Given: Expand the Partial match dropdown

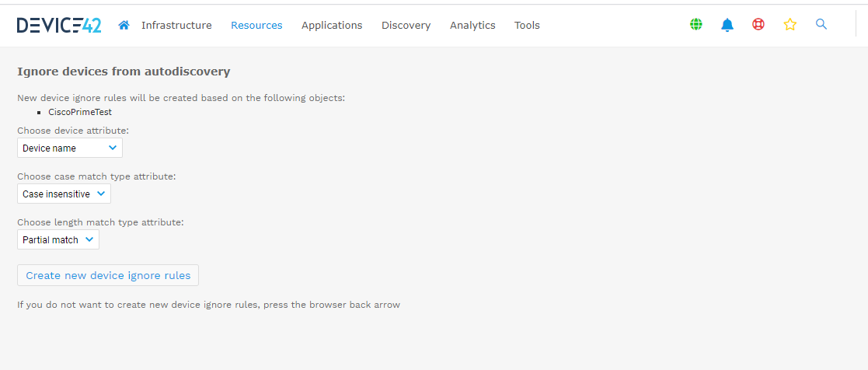Looking at the screenshot, I should [58, 240].
